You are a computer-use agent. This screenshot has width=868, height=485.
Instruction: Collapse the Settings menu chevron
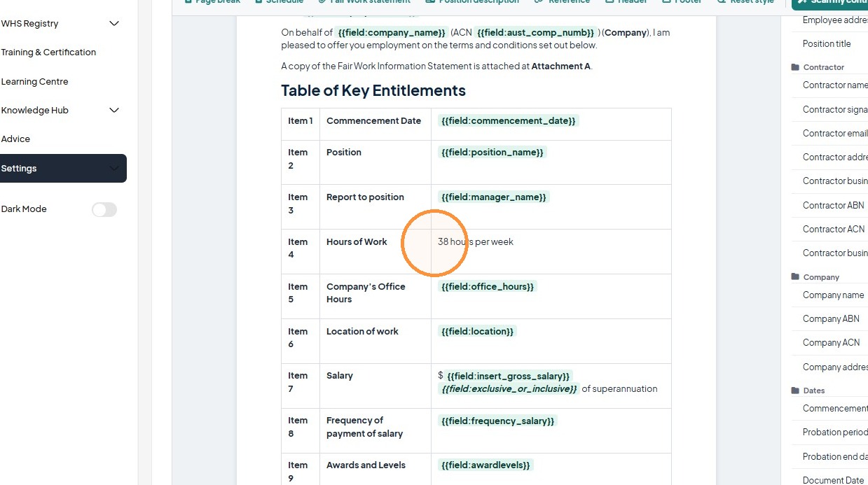tap(114, 169)
